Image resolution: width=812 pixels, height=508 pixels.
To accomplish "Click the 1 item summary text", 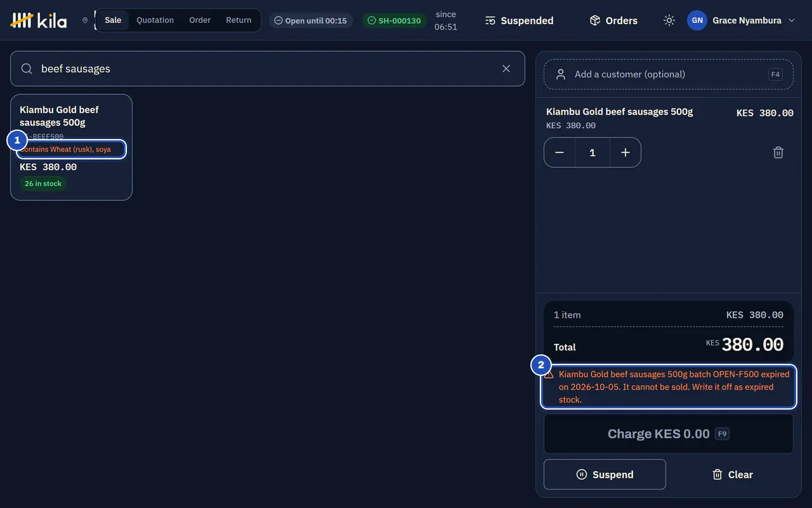I will [x=567, y=315].
